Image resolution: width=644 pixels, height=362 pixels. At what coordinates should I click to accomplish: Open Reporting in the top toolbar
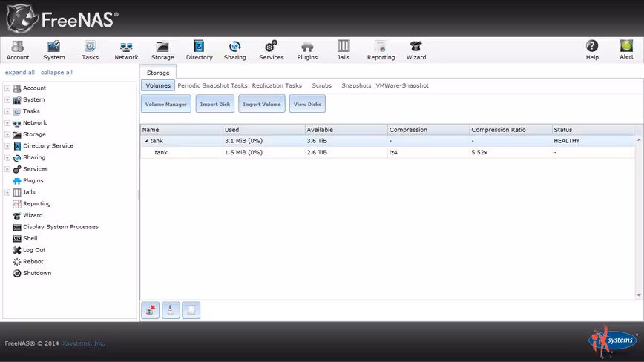coord(381,50)
